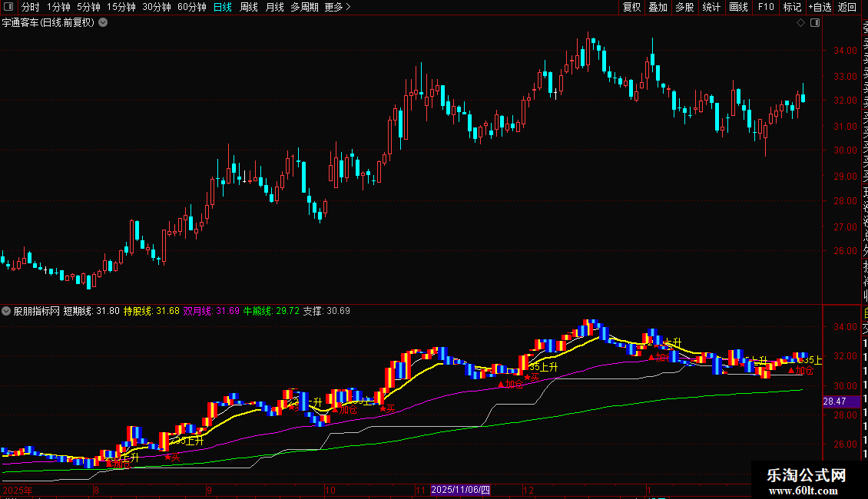This screenshot has height=499, width=868.
Task: Toggle the right side panel icon
Action: pos(814,23)
